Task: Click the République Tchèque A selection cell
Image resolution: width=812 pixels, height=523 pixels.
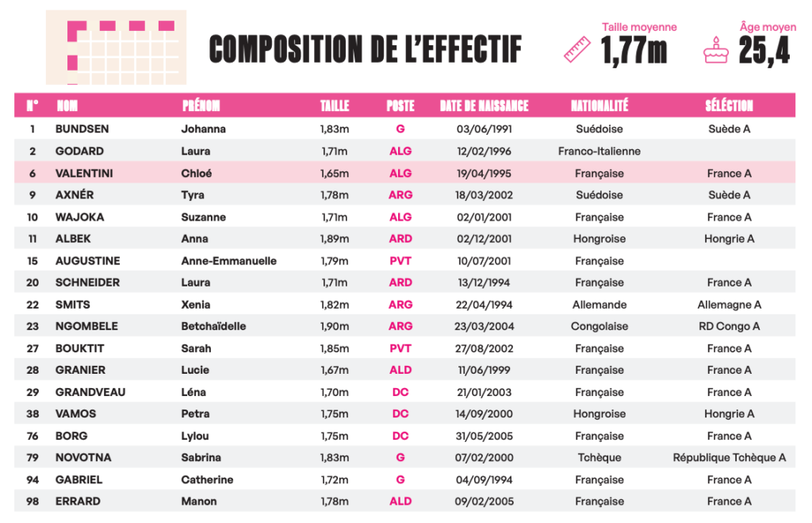Action: pos(729,457)
